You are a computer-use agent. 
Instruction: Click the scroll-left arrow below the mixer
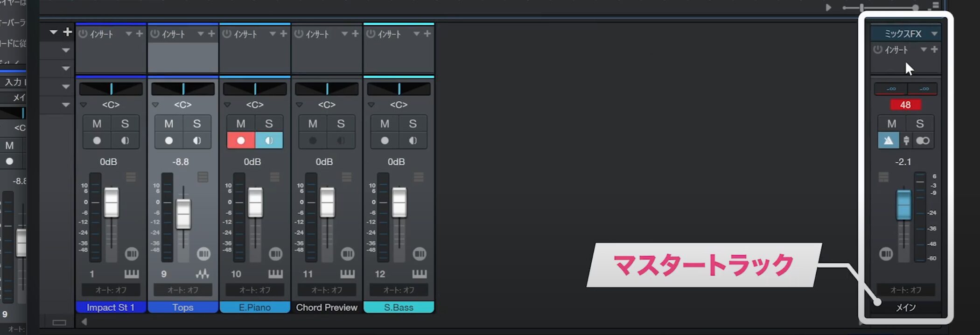(x=84, y=321)
